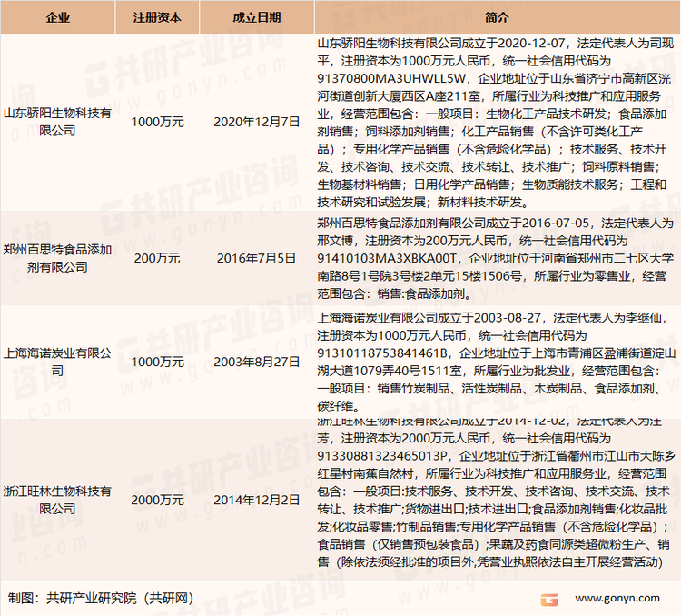Click the date 2003年8月27日
The width and height of the screenshot is (681, 616).
coord(257,362)
